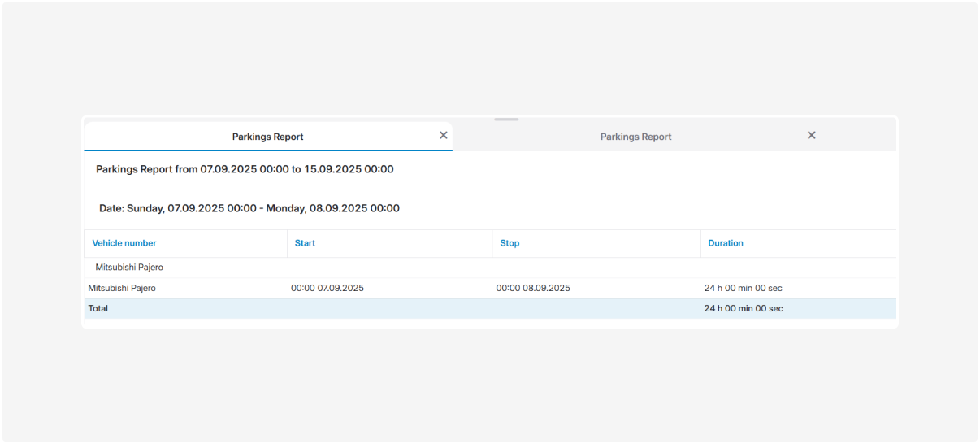Select the Total label in summary row
Image resolution: width=980 pixels, height=444 pixels.
tap(98, 308)
